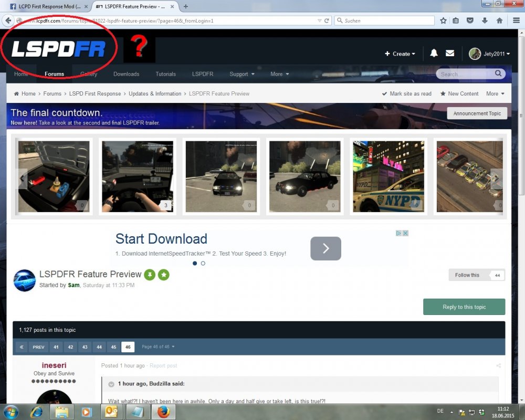Image resolution: width=525 pixels, height=420 pixels.
Task: Click the Firefox back arrow button
Action: point(8,21)
